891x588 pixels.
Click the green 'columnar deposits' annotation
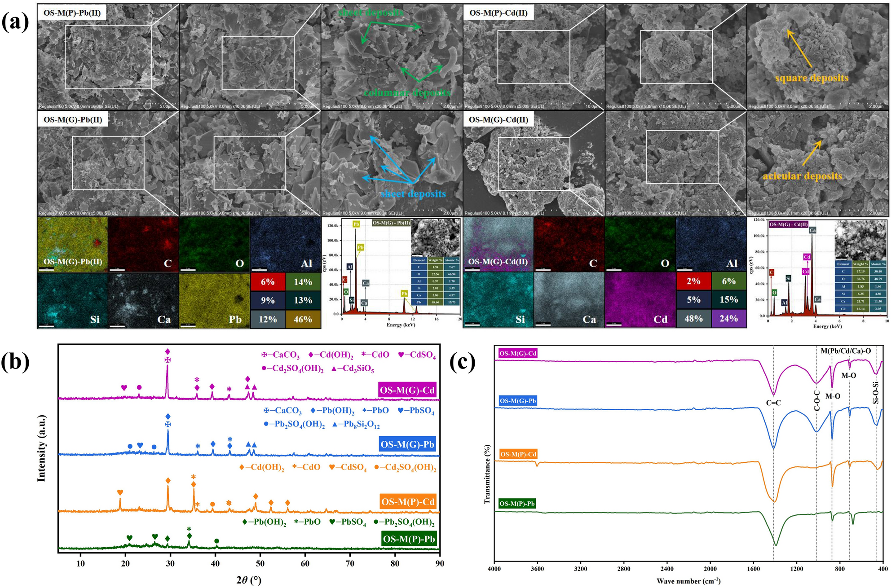406,92
